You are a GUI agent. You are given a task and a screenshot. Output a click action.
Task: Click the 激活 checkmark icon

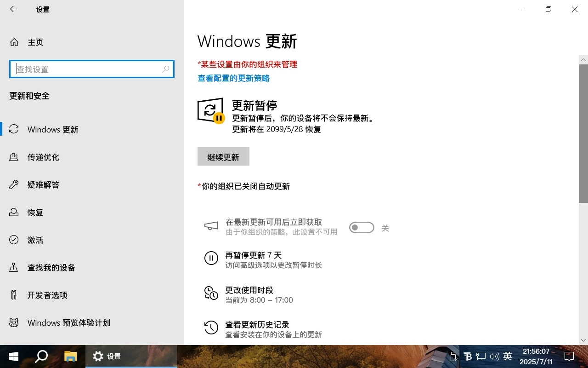(13, 240)
